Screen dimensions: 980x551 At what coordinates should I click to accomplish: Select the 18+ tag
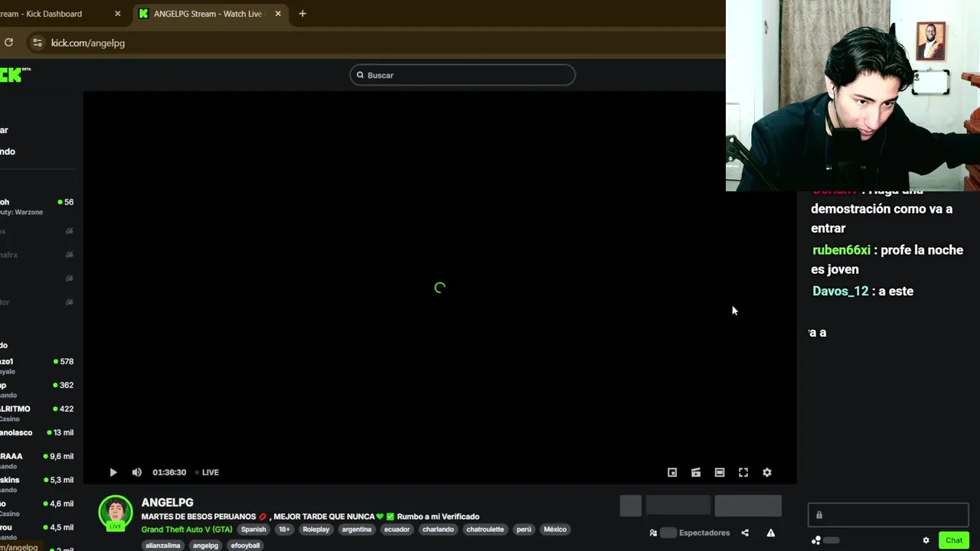click(284, 530)
